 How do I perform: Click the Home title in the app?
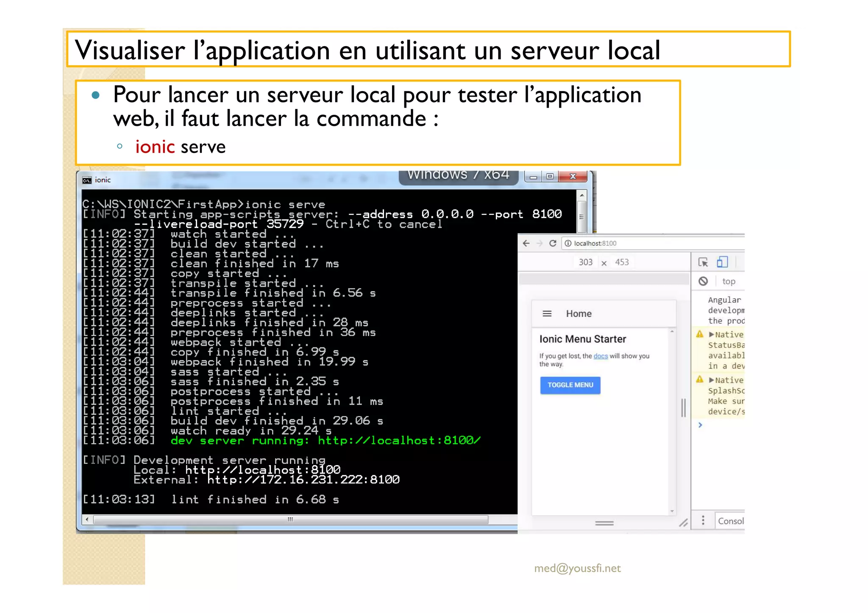click(579, 313)
